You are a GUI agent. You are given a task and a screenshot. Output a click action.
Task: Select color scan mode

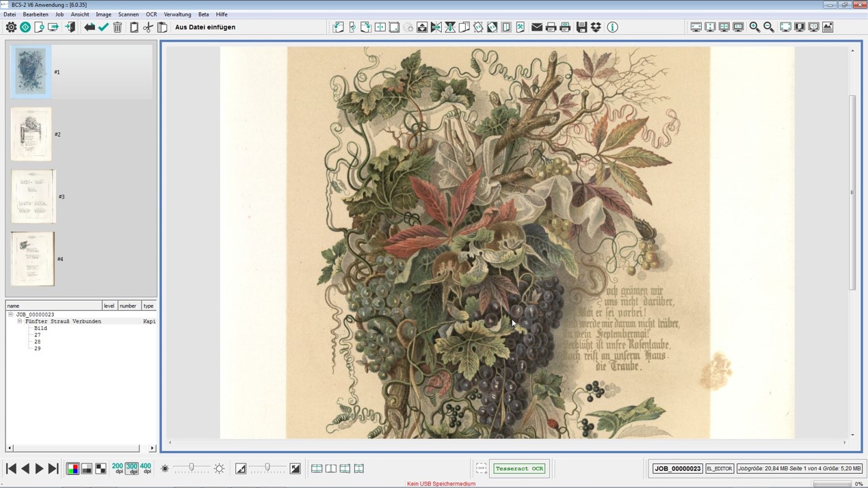73,469
